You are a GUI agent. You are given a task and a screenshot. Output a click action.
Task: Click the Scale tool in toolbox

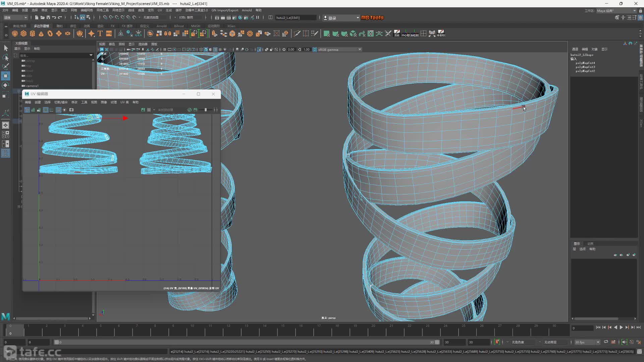(6, 95)
